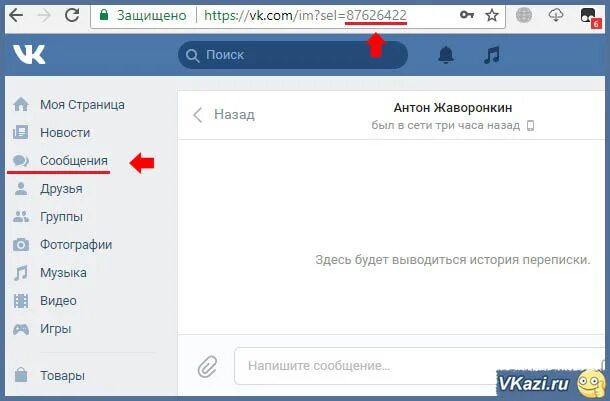Image resolution: width=610 pixels, height=401 pixels.
Task: Reload the page with the refresh icon
Action: click(72, 16)
